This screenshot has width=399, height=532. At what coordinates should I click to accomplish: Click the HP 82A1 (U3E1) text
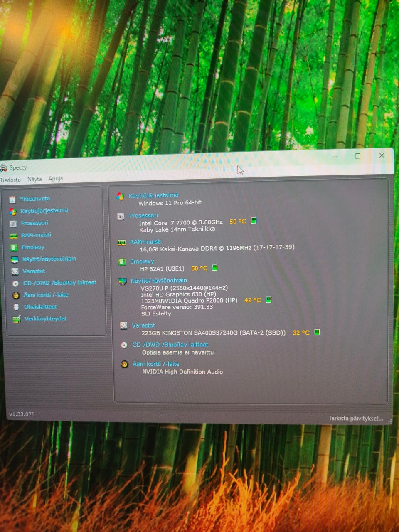tap(162, 268)
